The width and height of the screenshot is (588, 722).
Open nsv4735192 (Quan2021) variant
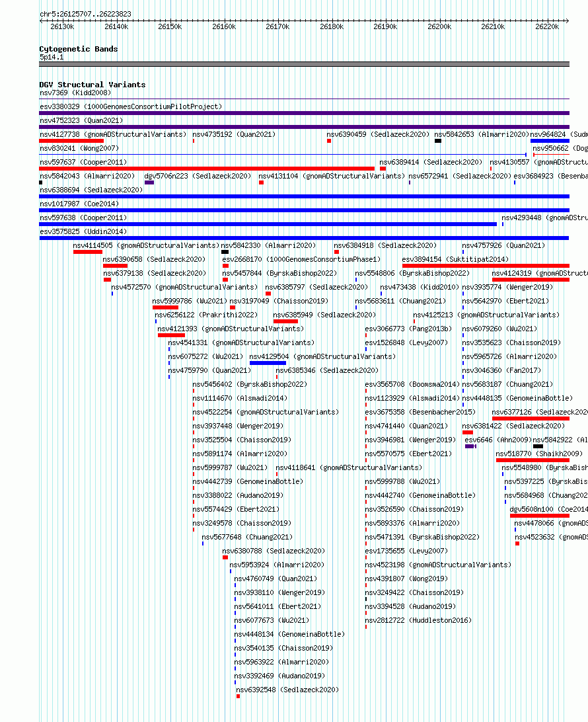(234, 134)
